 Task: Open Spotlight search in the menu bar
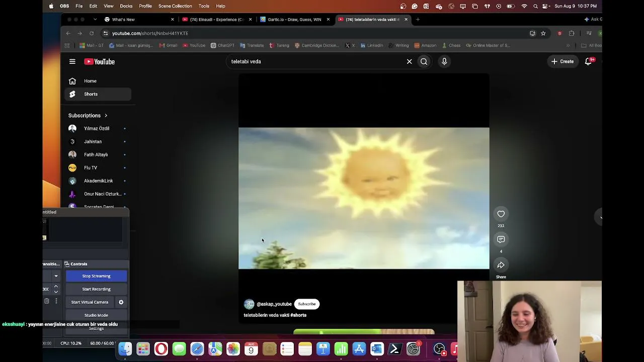click(535, 6)
